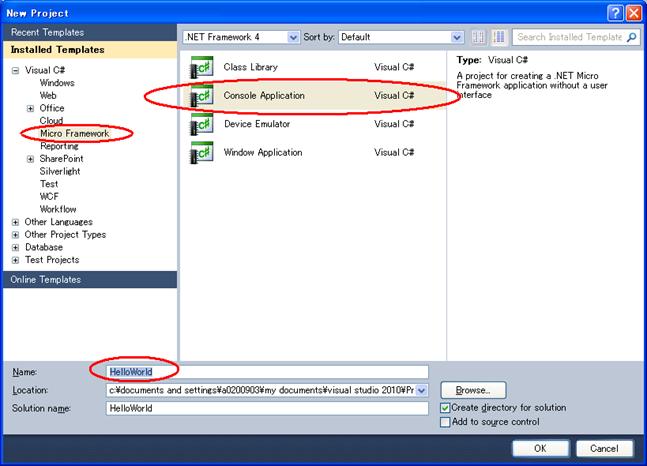Open the Sort by Default dropdown

(x=456, y=37)
